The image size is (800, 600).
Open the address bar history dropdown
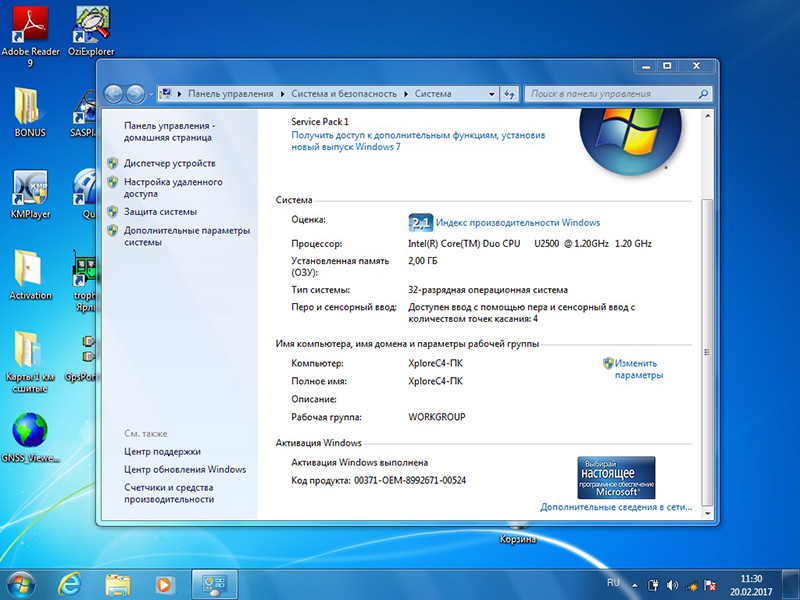pyautogui.click(x=491, y=94)
